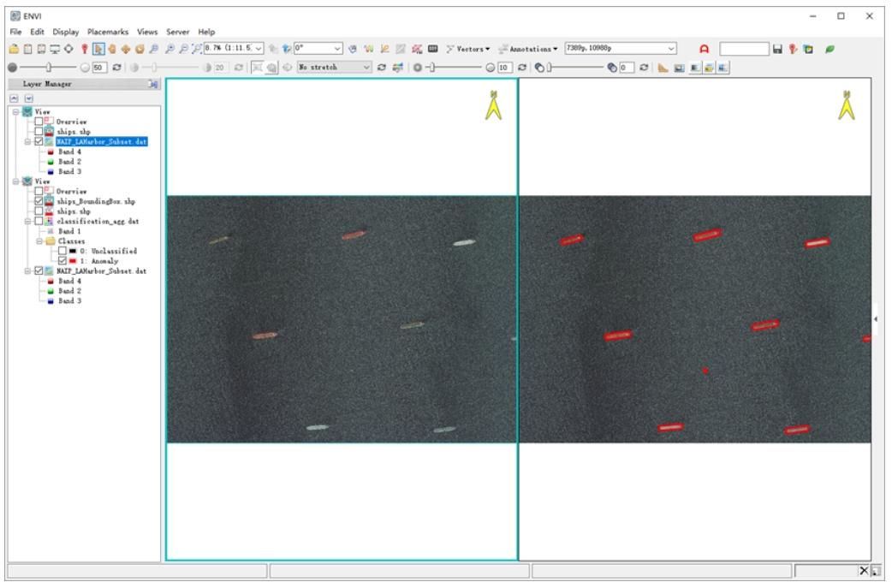Viewport: 892px width, 588px height.
Task: Collapse the first View tree node
Action: (16, 111)
